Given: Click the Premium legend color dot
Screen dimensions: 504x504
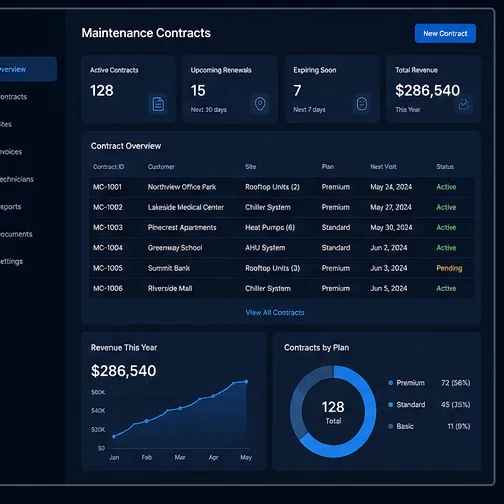Looking at the screenshot, I should 390,383.
